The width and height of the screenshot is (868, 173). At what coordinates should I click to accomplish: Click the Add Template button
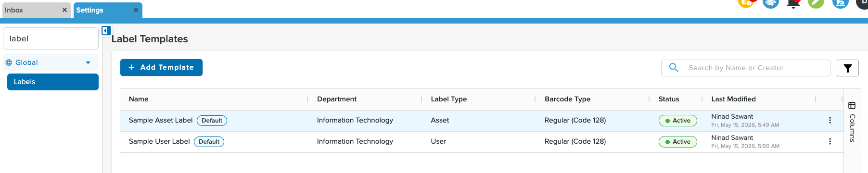tap(161, 68)
